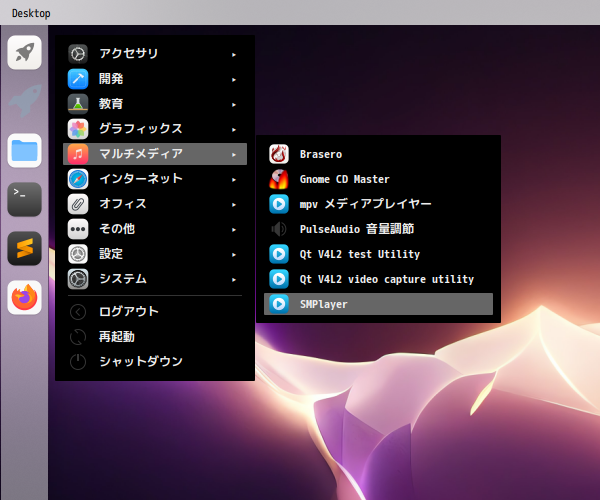Launch Qt V4L2 video capture utility
The height and width of the screenshot is (500, 600).
(x=378, y=279)
